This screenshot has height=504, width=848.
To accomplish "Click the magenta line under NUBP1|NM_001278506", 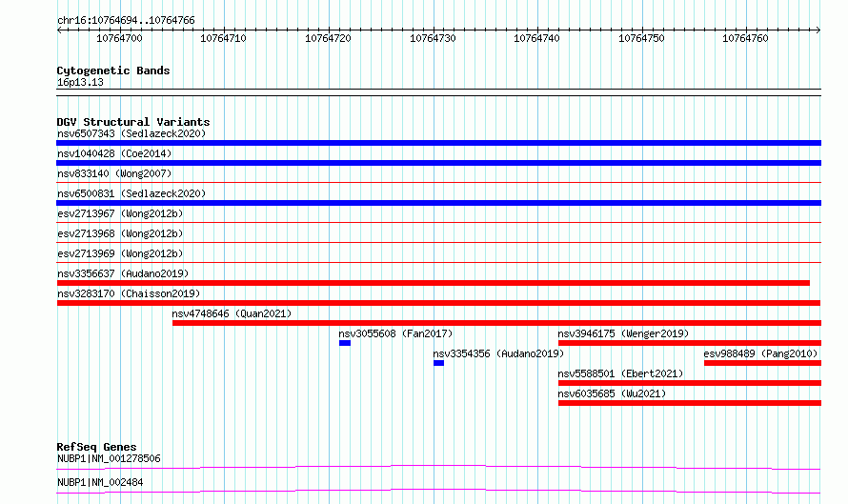I will [438, 467].
